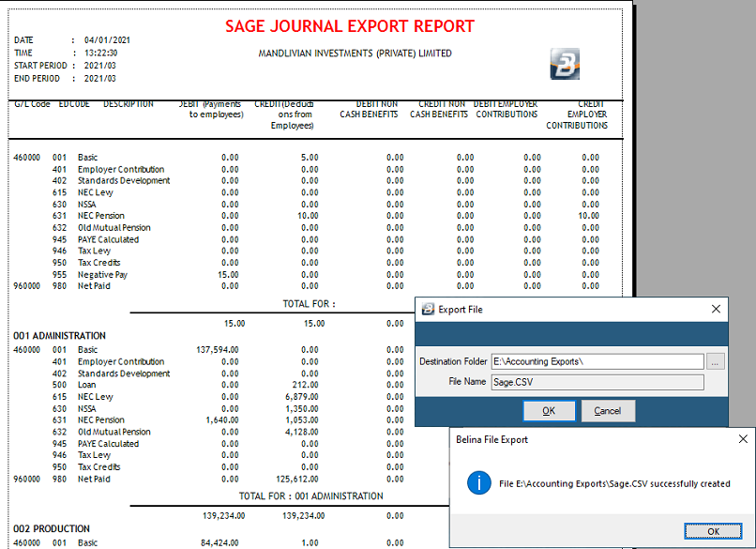Image resolution: width=756 pixels, height=549 pixels.
Task: Click the 6,879.00 NEC Levy credit value
Action: click(302, 397)
